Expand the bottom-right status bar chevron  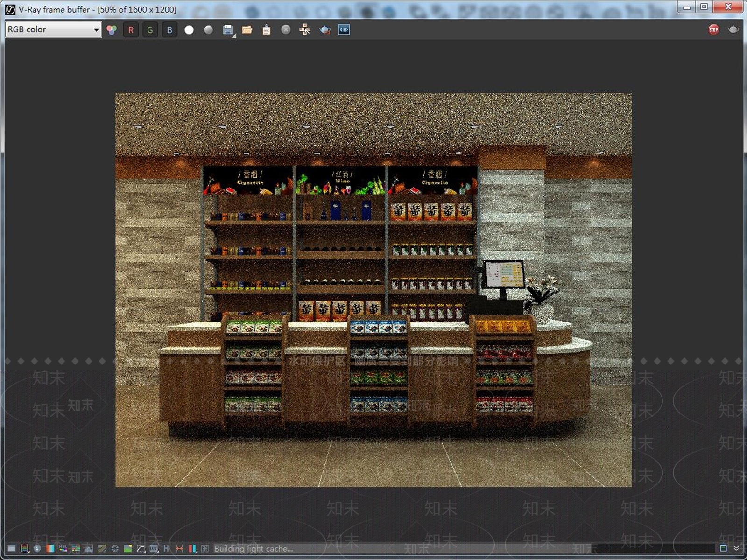[736, 548]
